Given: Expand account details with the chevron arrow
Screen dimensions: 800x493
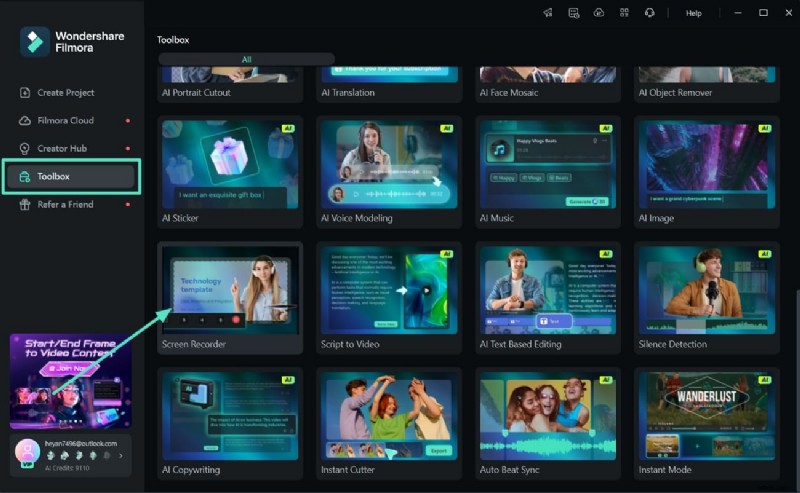Looking at the screenshot, I should (x=121, y=456).
